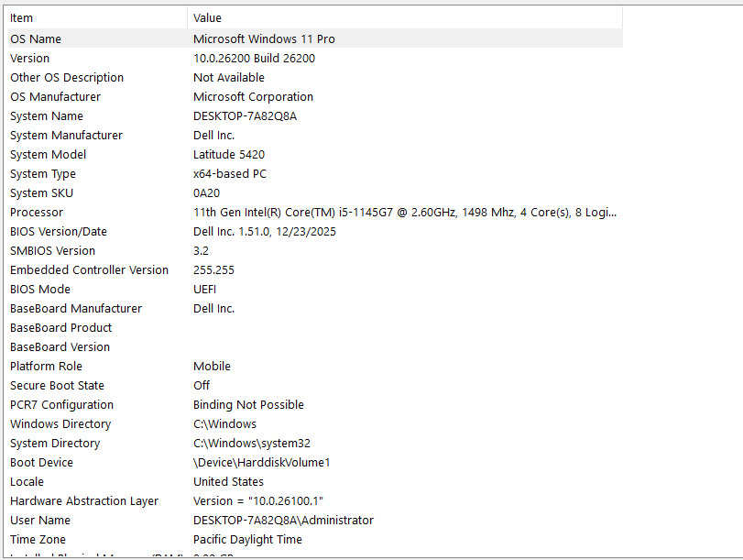This screenshot has width=743, height=560.
Task: Select the Secure Boot State label
Action: [x=57, y=386]
